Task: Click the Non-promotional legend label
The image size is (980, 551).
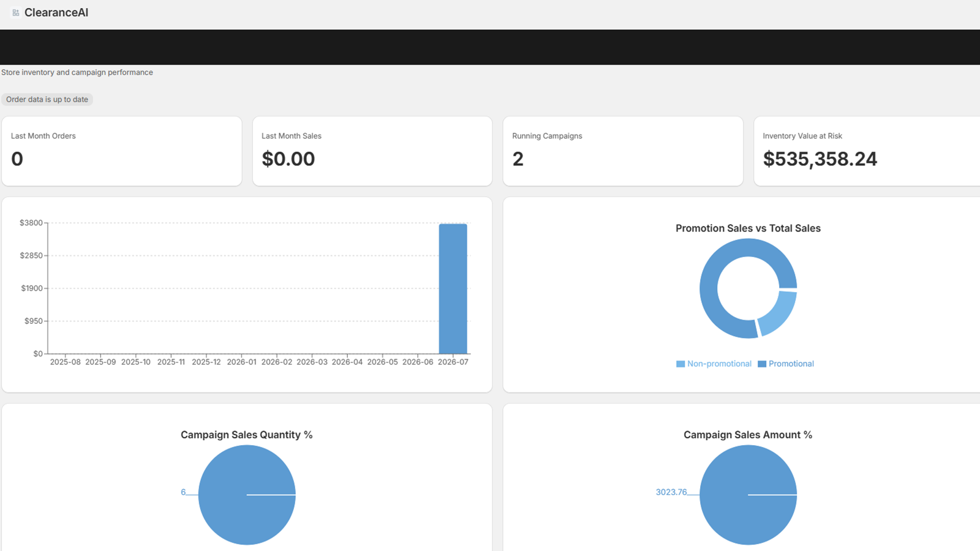Action: [719, 364]
